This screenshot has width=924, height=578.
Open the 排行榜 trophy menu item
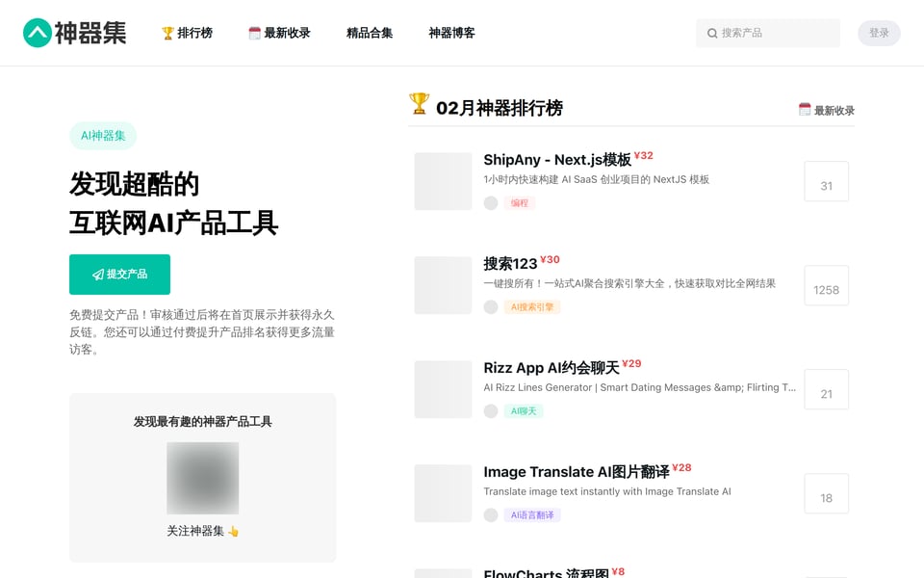pos(187,33)
